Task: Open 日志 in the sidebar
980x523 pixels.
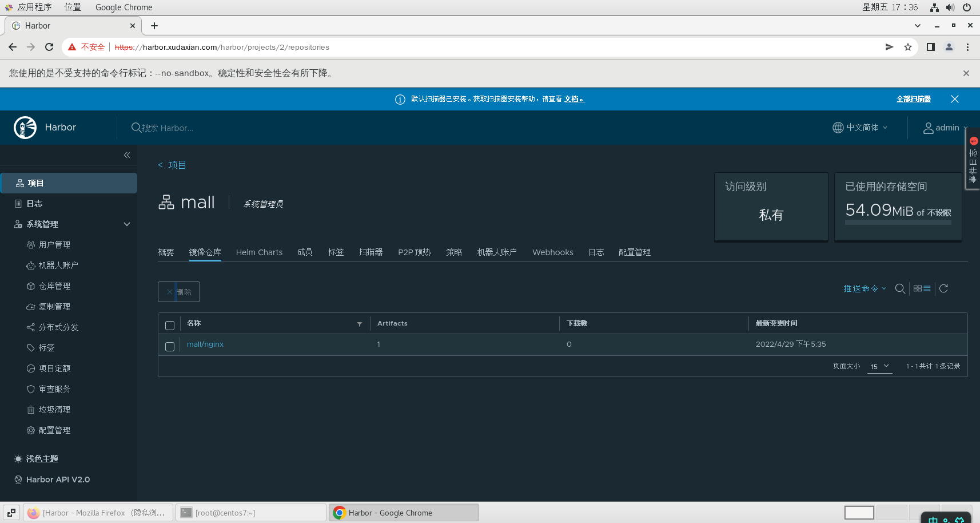Action: tap(34, 204)
